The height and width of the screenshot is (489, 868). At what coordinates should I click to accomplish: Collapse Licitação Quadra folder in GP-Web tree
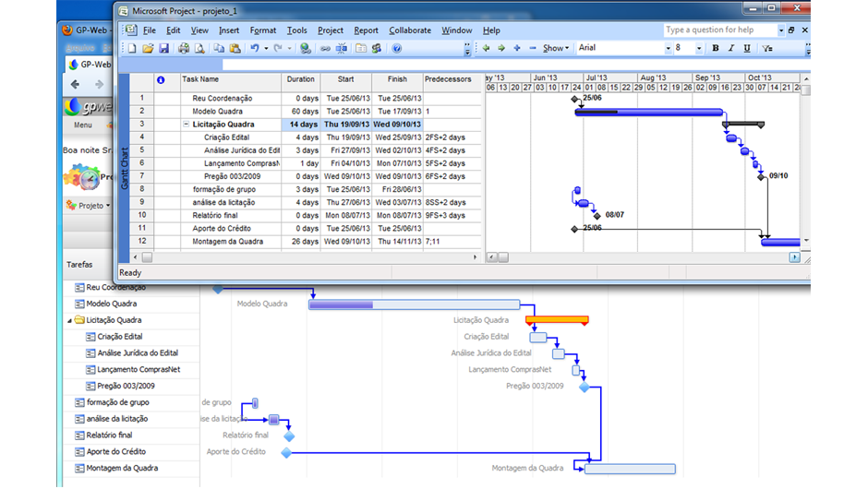[70, 320]
